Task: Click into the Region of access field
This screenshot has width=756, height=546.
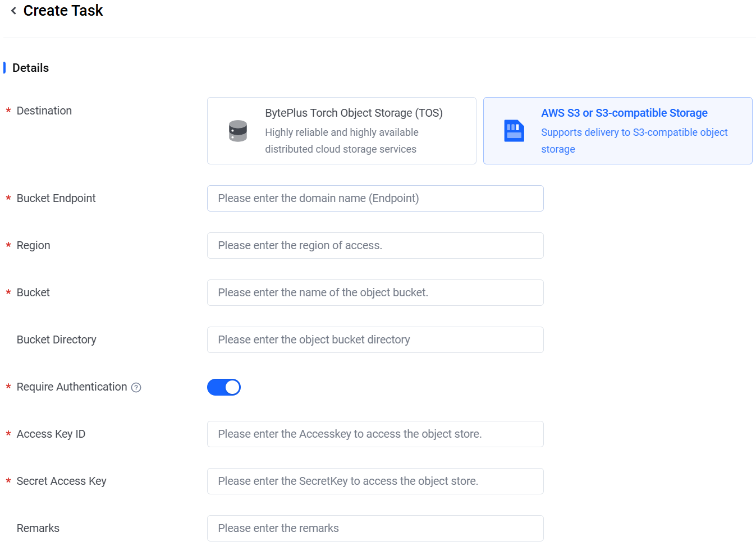Action: [375, 245]
